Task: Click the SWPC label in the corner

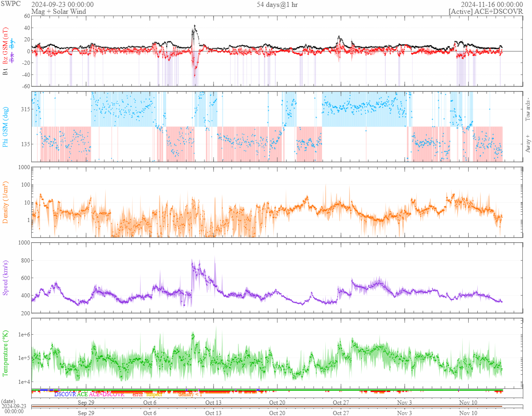Action: 11,4
